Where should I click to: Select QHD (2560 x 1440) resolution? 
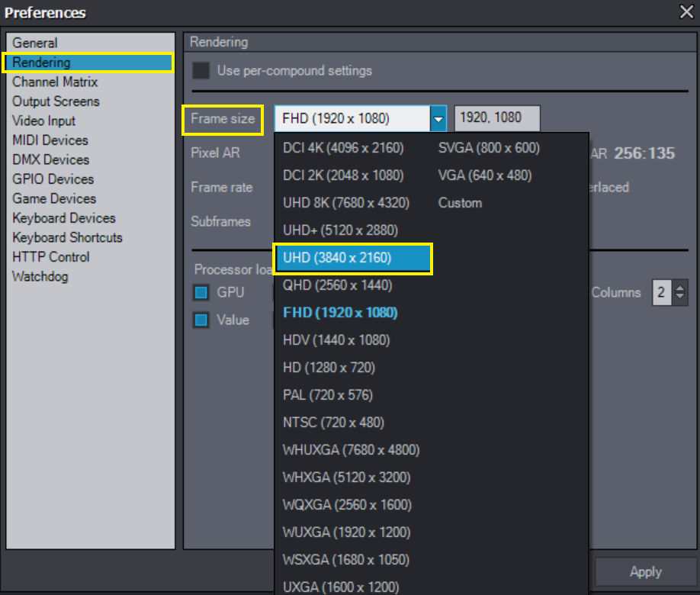pyautogui.click(x=337, y=285)
